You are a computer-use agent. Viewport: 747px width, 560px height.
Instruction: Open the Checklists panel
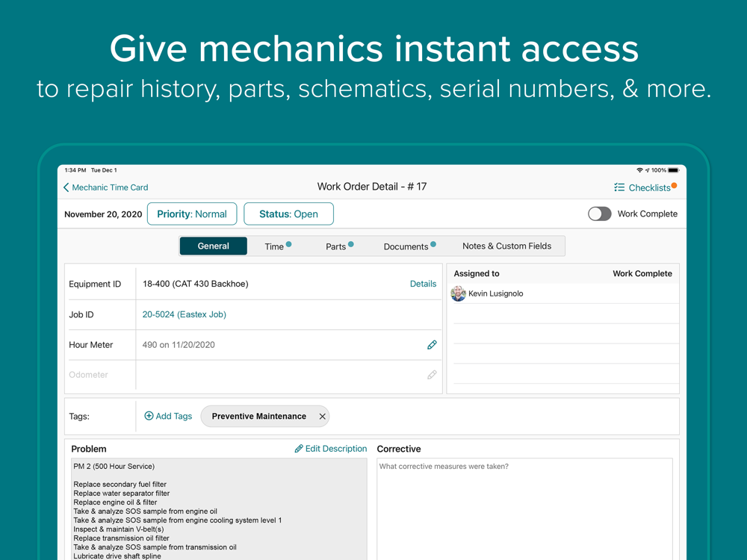pyautogui.click(x=645, y=187)
